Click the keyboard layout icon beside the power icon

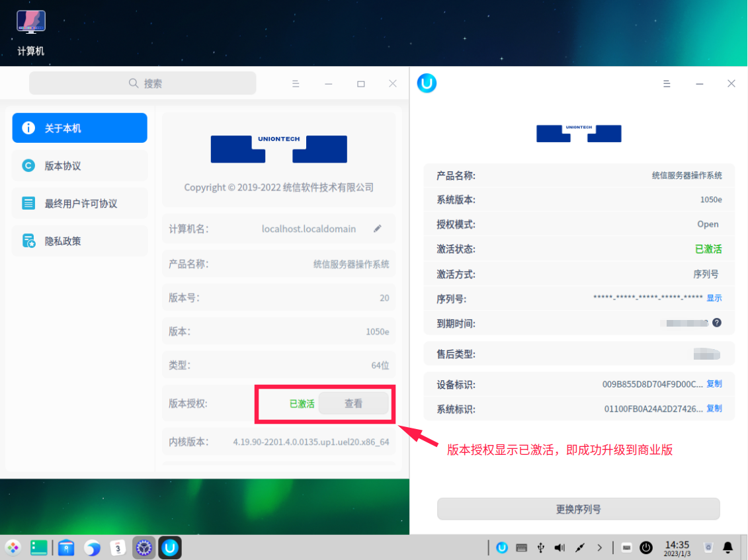pos(626,547)
